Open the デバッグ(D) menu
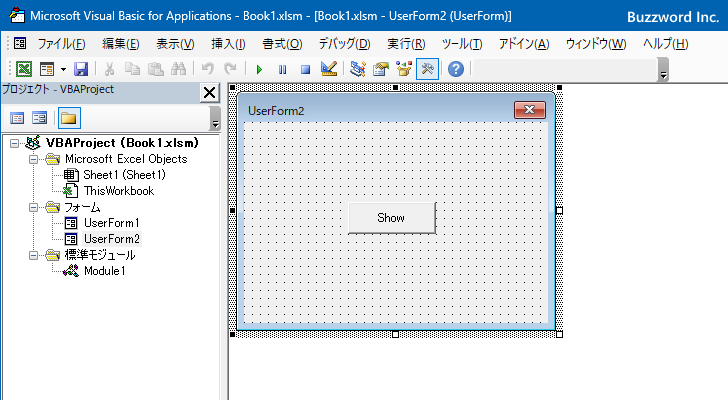This screenshot has height=400, width=728. (344, 44)
